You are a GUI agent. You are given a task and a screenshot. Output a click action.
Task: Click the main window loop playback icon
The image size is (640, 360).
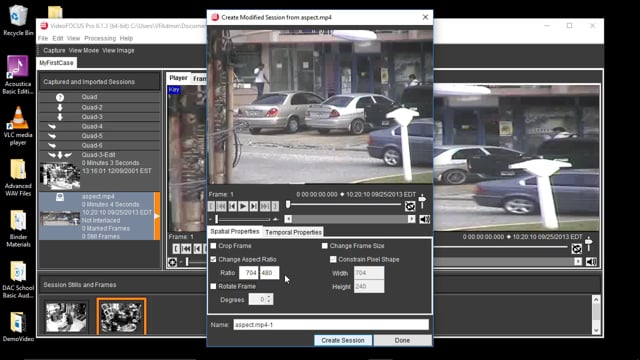point(576,248)
